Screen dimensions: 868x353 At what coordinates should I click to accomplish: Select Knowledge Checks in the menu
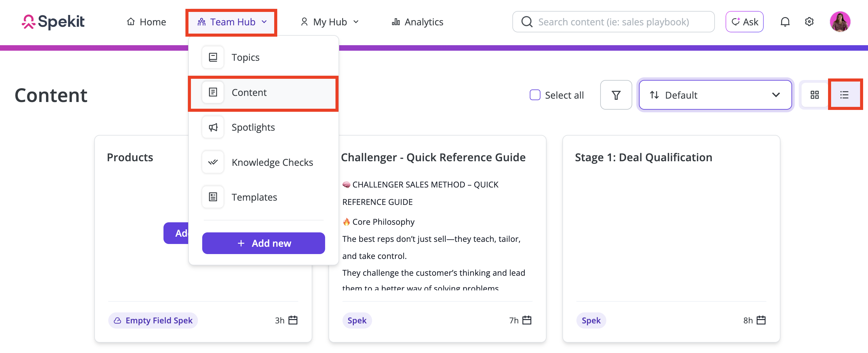point(264,162)
